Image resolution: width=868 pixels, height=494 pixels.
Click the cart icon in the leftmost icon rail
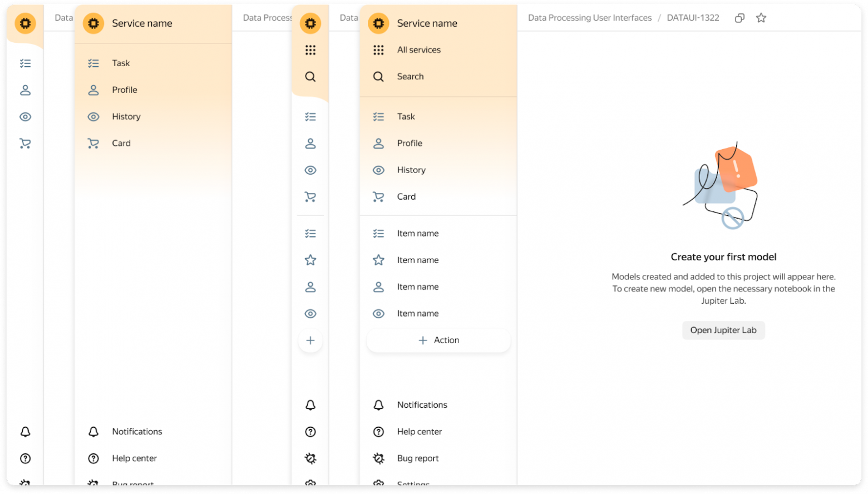[x=25, y=144]
